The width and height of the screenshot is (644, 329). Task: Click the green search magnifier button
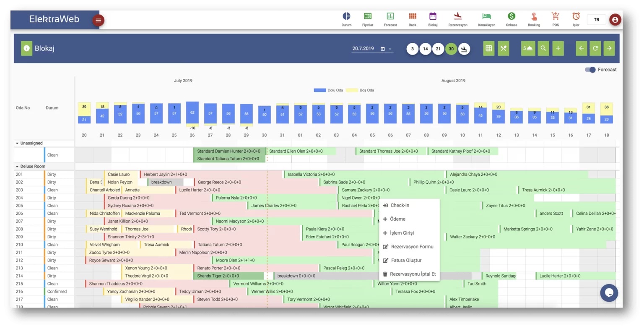coord(543,49)
